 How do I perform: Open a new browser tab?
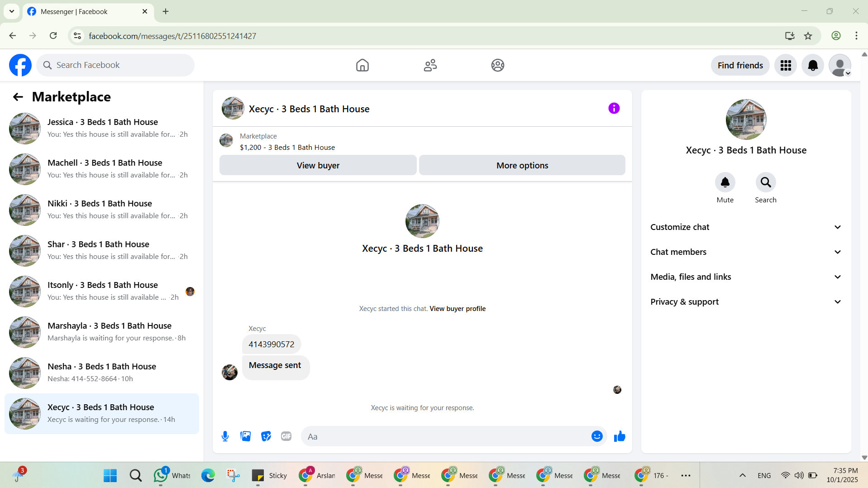pos(166,11)
